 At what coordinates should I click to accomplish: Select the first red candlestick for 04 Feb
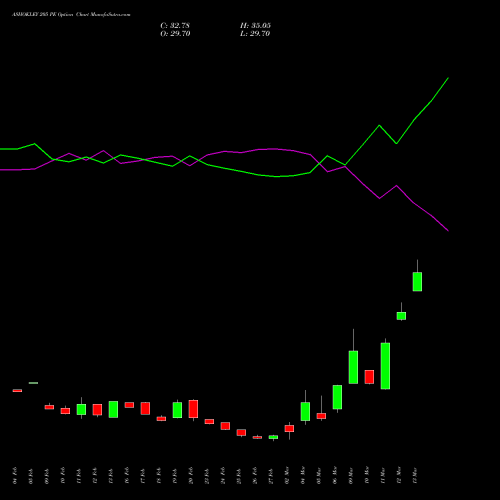17,390
